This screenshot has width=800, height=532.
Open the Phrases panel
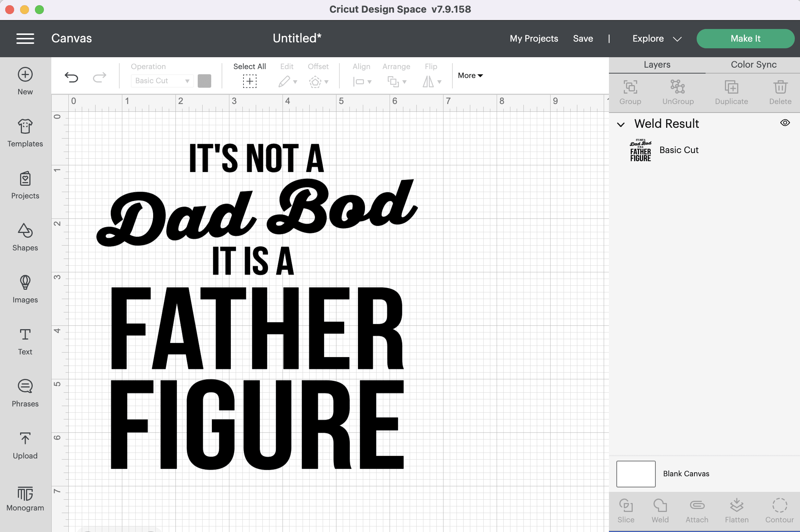coord(25,393)
